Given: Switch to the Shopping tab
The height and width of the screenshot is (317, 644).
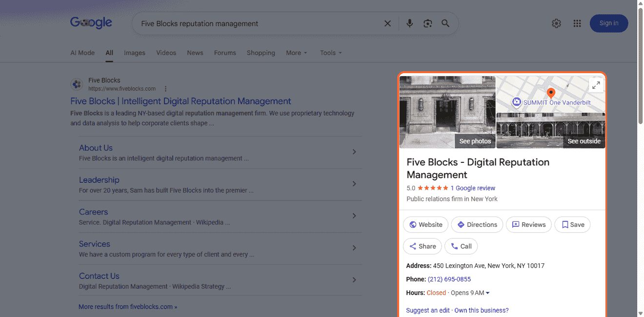Looking at the screenshot, I should (x=261, y=53).
